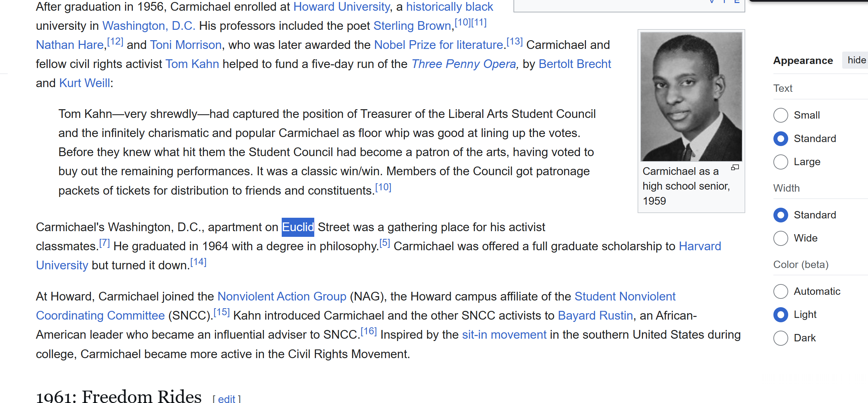Viewport: 868px width, 403px height.
Task: Select Large text size option
Action: point(780,162)
